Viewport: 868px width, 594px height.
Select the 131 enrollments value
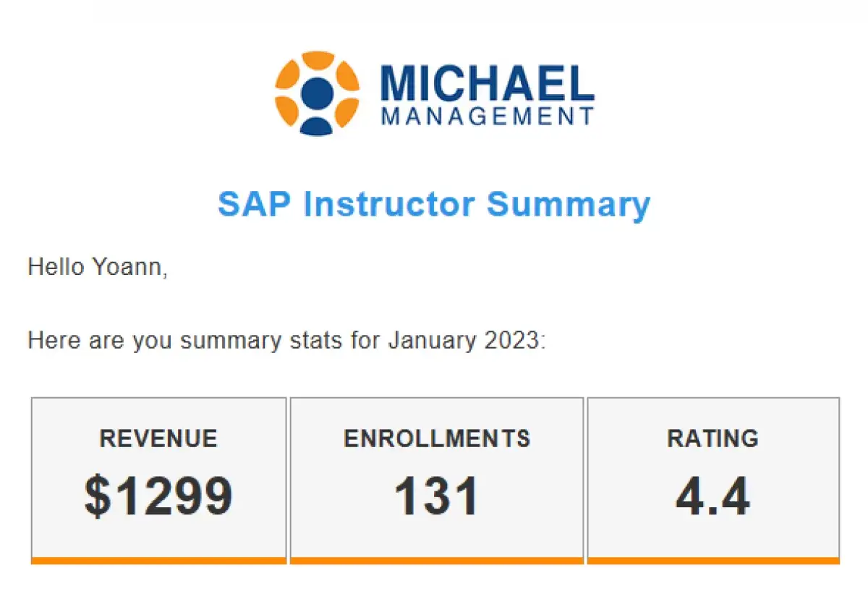click(437, 496)
